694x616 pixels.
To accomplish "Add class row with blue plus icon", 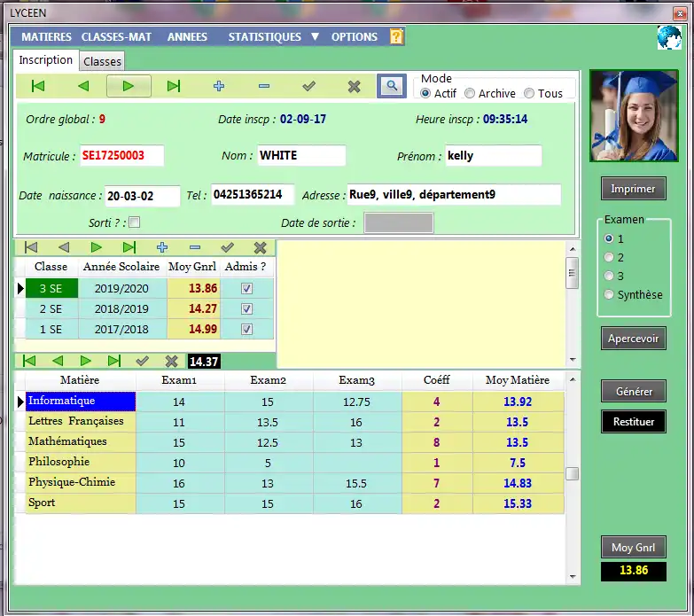I will [x=162, y=247].
